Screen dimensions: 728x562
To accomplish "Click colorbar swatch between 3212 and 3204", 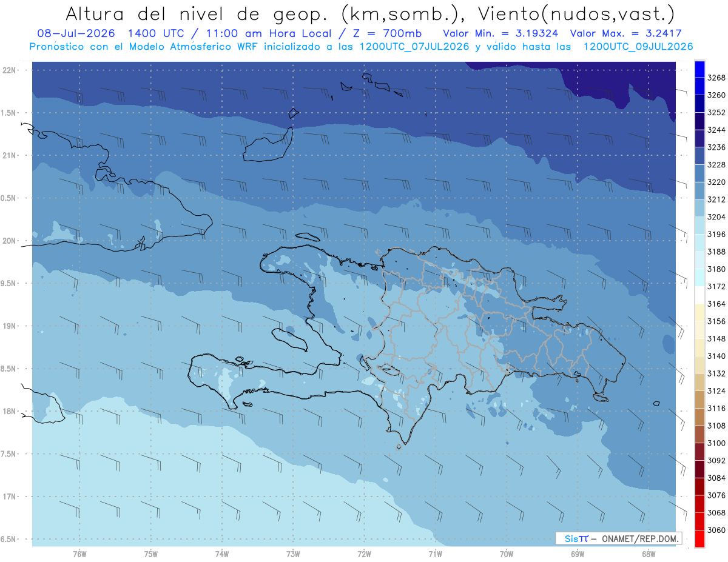I will coord(699,208).
